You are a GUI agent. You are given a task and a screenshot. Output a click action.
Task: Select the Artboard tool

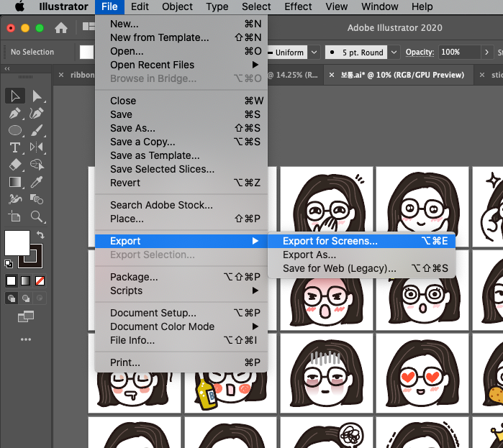coord(15,216)
